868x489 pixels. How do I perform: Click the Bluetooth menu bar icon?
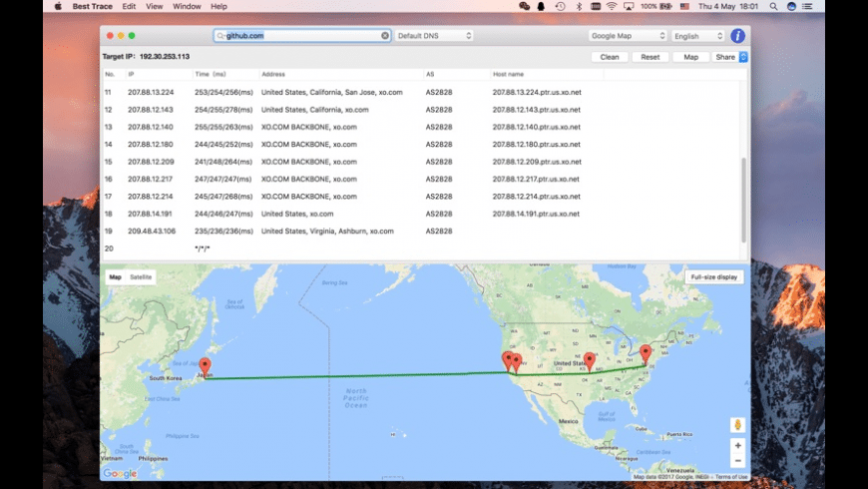click(579, 6)
